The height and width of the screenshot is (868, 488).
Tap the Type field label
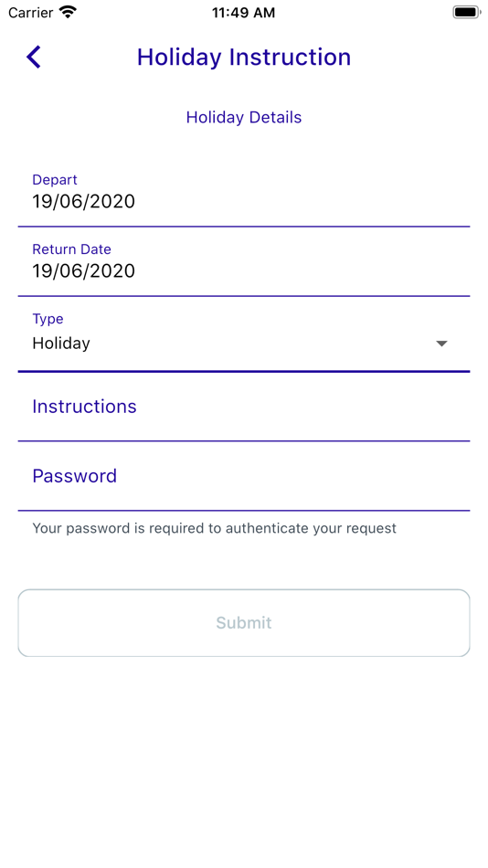(x=48, y=319)
